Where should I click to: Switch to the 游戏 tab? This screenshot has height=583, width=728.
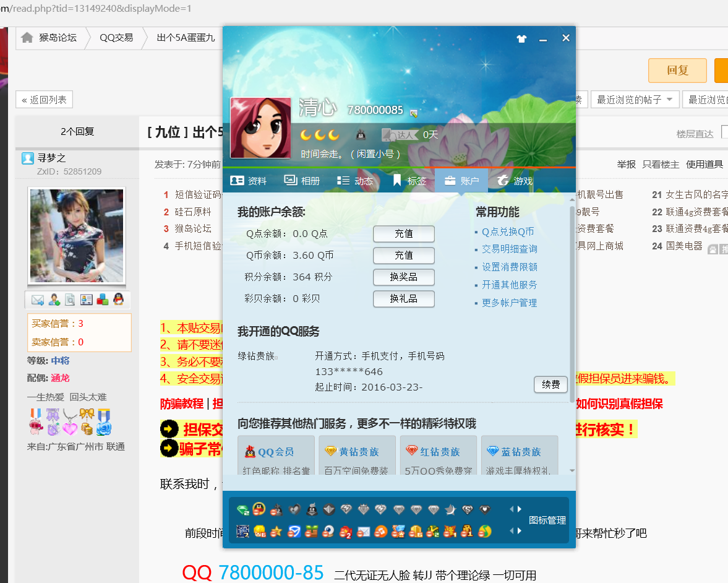515,181
